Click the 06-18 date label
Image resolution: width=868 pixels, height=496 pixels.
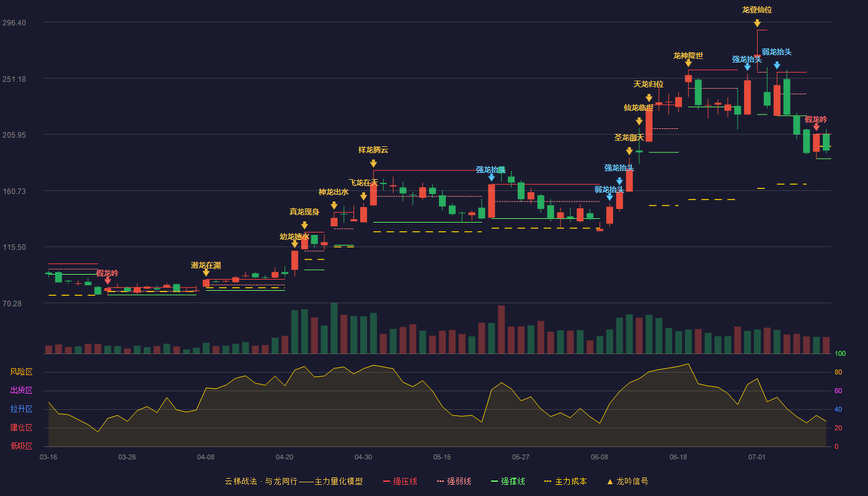click(x=678, y=457)
